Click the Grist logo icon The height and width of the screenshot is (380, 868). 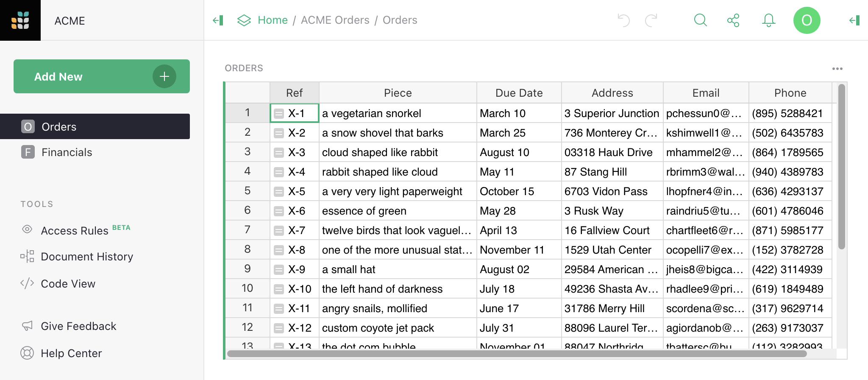[20, 20]
